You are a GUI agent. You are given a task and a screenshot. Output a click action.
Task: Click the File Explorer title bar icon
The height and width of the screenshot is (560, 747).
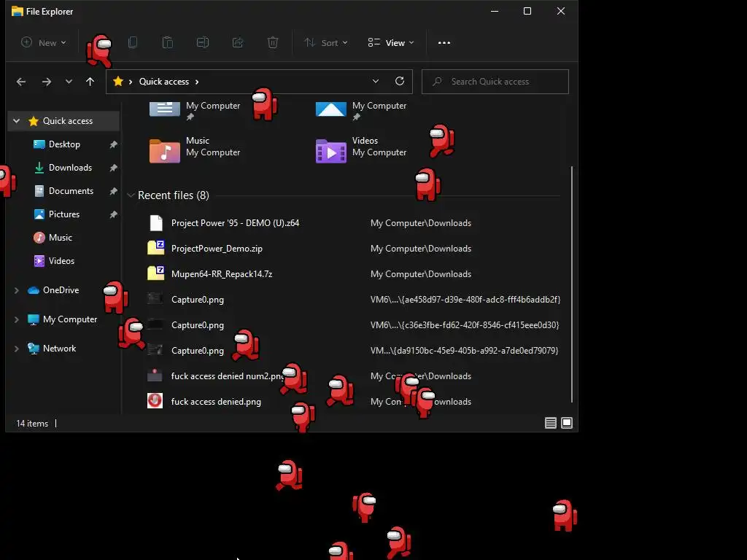click(x=18, y=11)
